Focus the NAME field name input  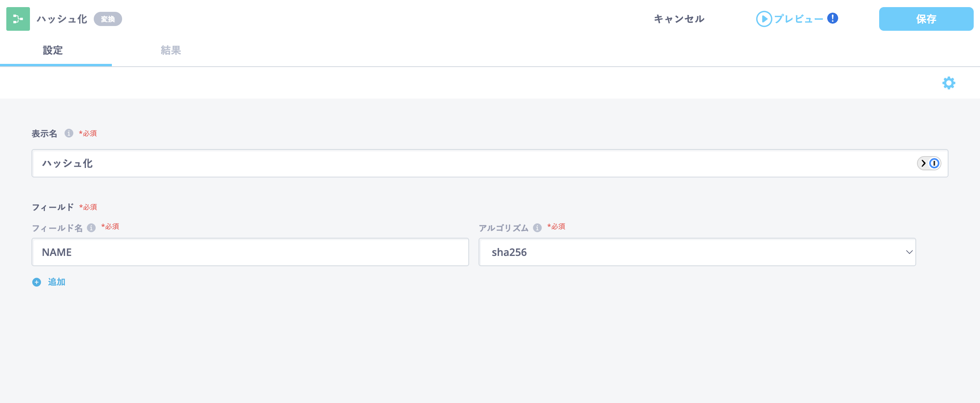(x=250, y=252)
